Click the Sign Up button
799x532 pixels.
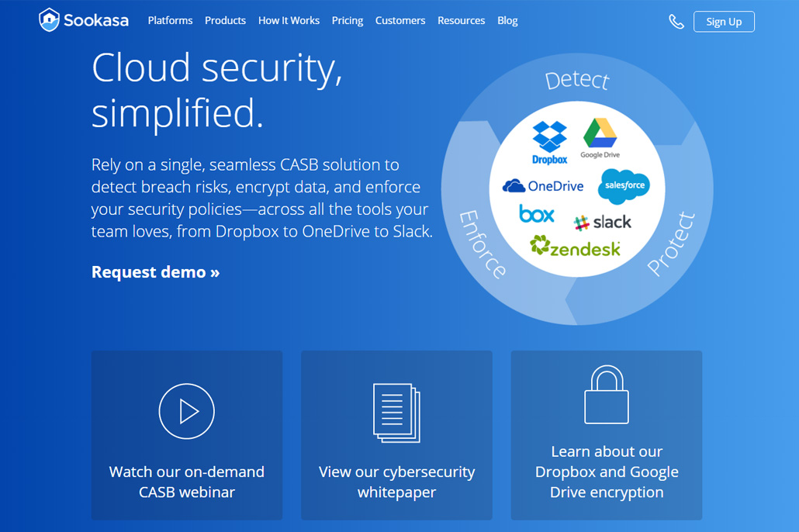click(x=724, y=22)
